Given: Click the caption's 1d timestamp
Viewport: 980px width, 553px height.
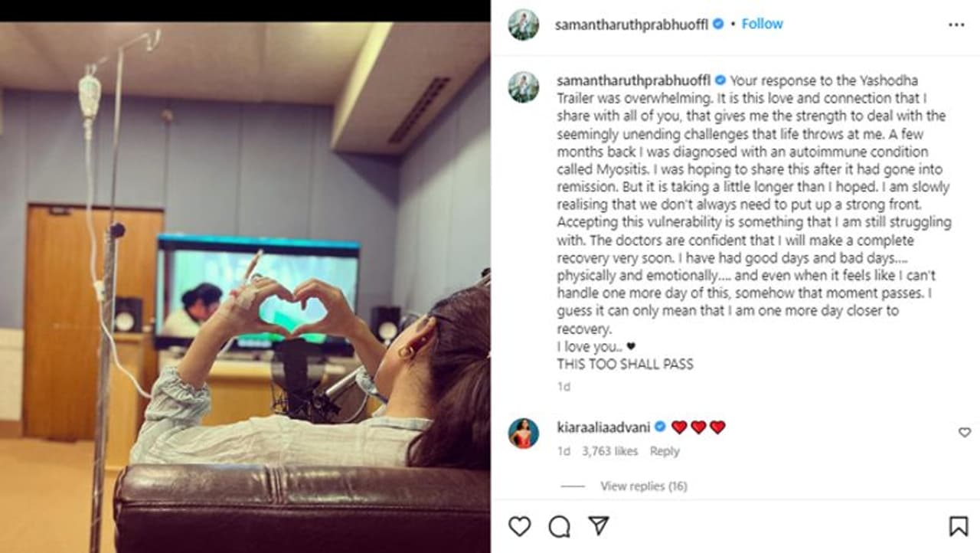Looking at the screenshot, I should coord(563,387).
